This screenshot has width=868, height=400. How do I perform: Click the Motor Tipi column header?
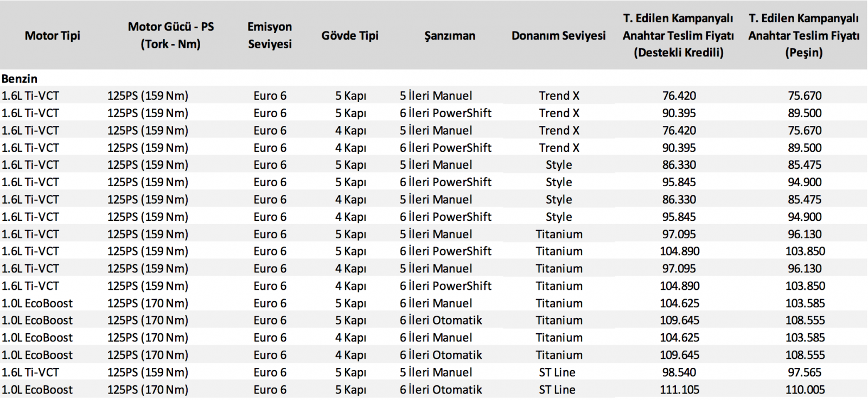pyautogui.click(x=53, y=35)
